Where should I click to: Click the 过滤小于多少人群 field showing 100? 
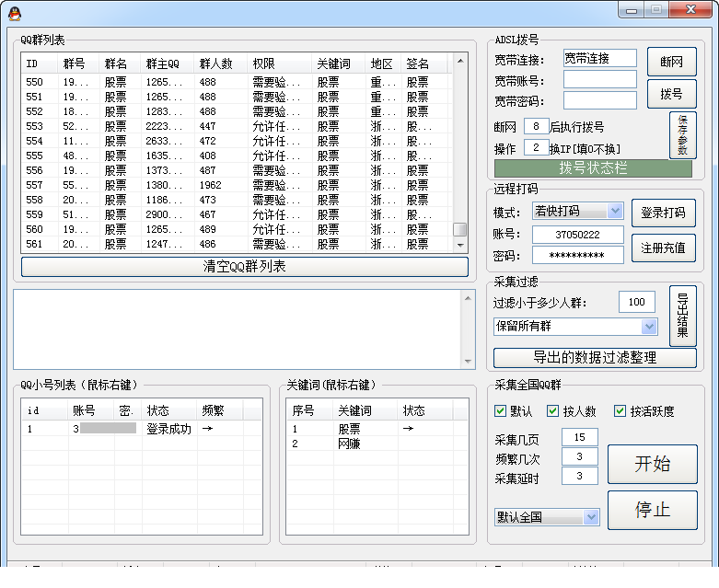tap(636, 302)
